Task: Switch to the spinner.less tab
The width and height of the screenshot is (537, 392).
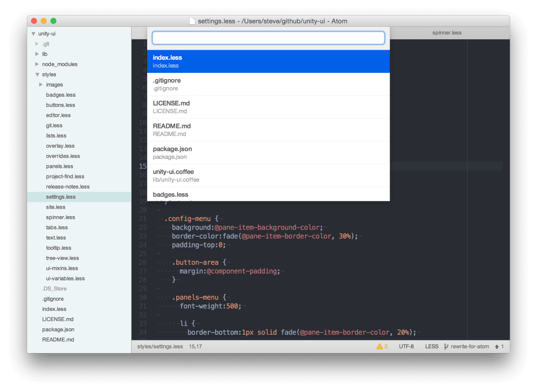Action: tap(447, 32)
